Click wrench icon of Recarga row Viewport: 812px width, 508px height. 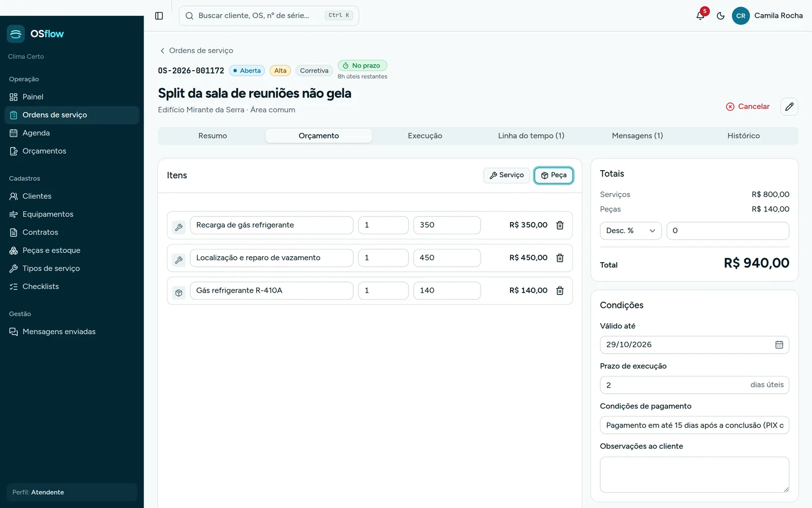pyautogui.click(x=179, y=227)
